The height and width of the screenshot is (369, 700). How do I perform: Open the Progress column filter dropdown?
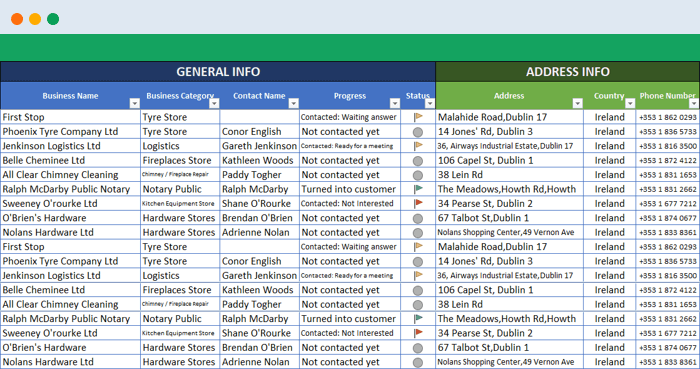395,104
